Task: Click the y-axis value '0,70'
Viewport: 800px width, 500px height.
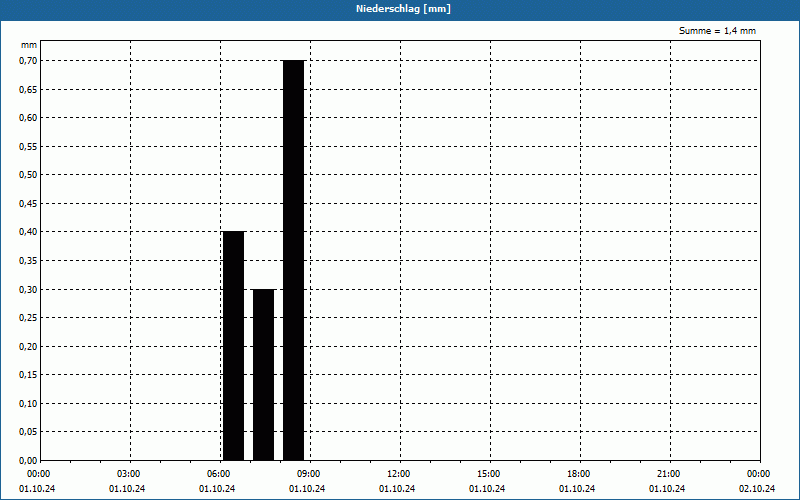Action: (x=28, y=61)
